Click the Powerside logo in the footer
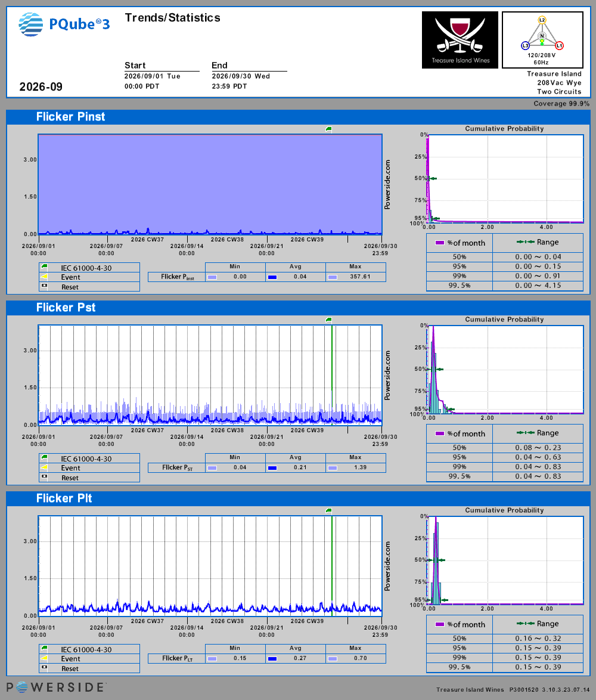 [x=56, y=687]
